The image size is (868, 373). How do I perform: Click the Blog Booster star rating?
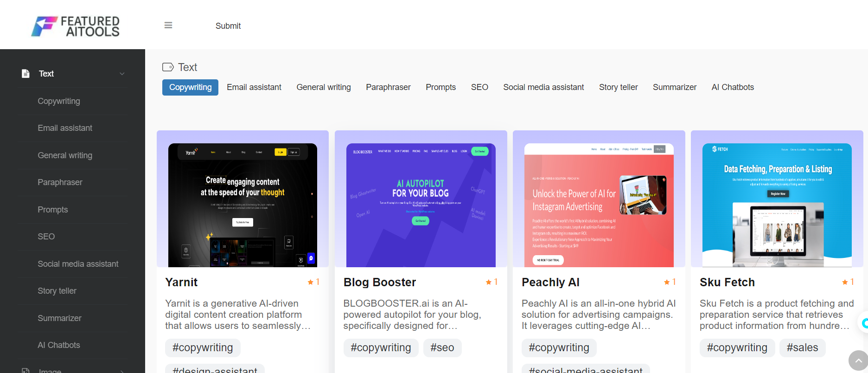pos(492,282)
